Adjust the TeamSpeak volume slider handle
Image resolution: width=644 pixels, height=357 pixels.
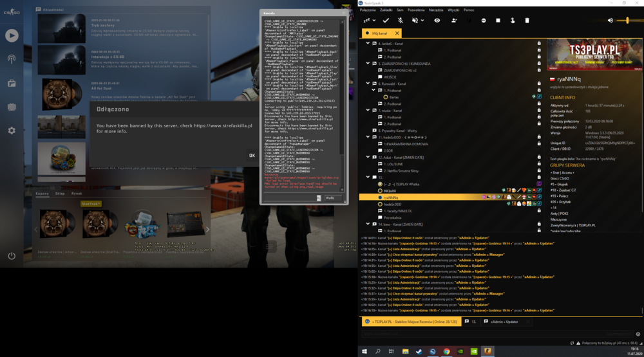point(627,20)
